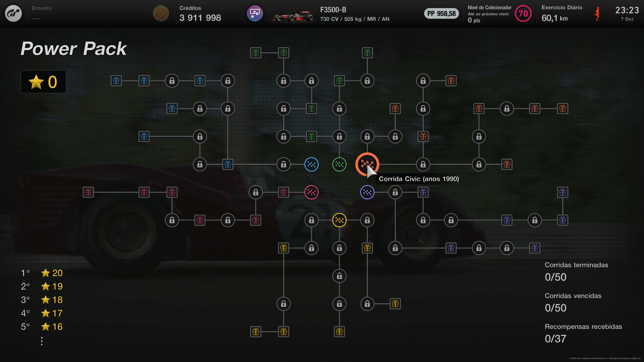Select the blue checkered flag race node
The height and width of the screenshot is (362, 644).
pos(311,164)
